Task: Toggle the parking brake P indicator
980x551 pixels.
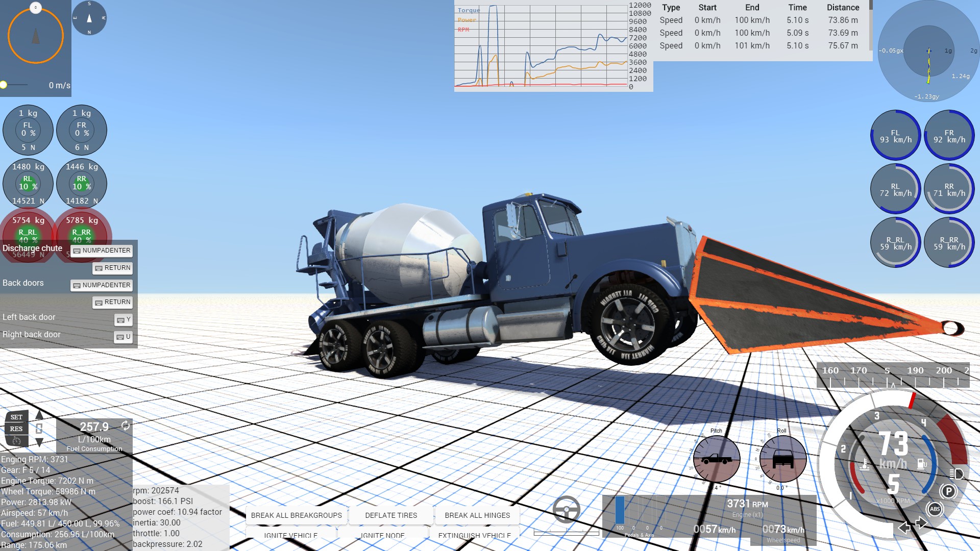Action: pyautogui.click(x=948, y=491)
